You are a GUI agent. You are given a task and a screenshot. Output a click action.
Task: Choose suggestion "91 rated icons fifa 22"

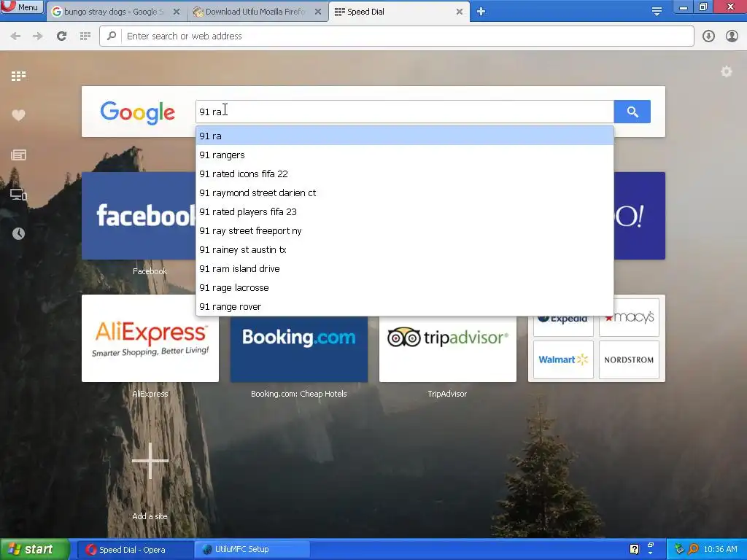tap(404, 174)
